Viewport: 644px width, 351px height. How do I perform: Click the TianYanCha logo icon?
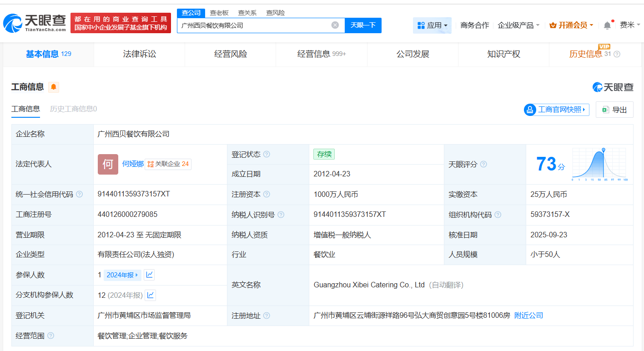12,23
